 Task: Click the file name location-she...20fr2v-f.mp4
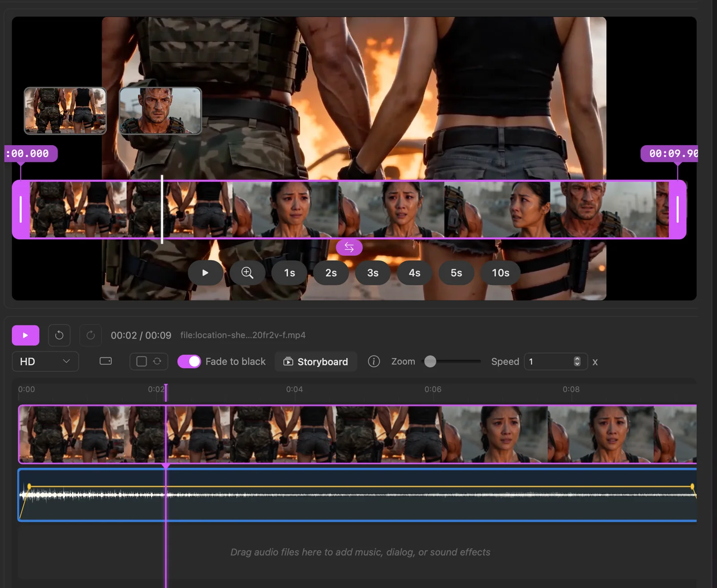pyautogui.click(x=243, y=335)
